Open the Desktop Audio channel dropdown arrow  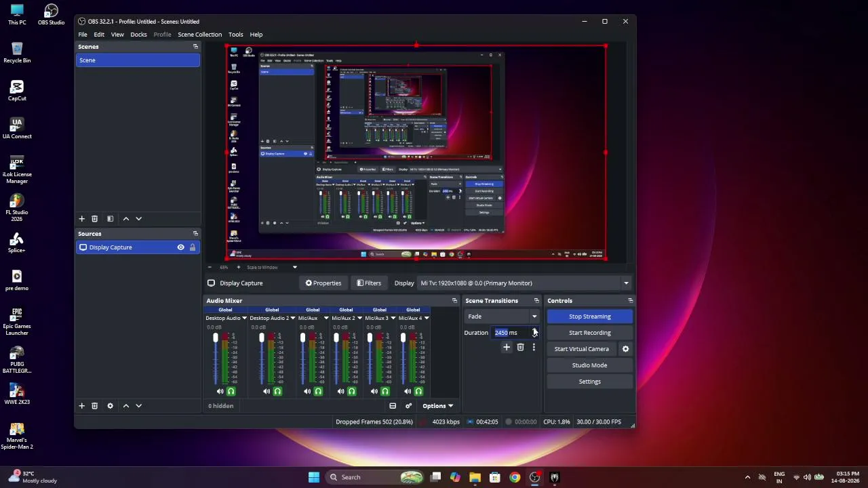tap(244, 318)
